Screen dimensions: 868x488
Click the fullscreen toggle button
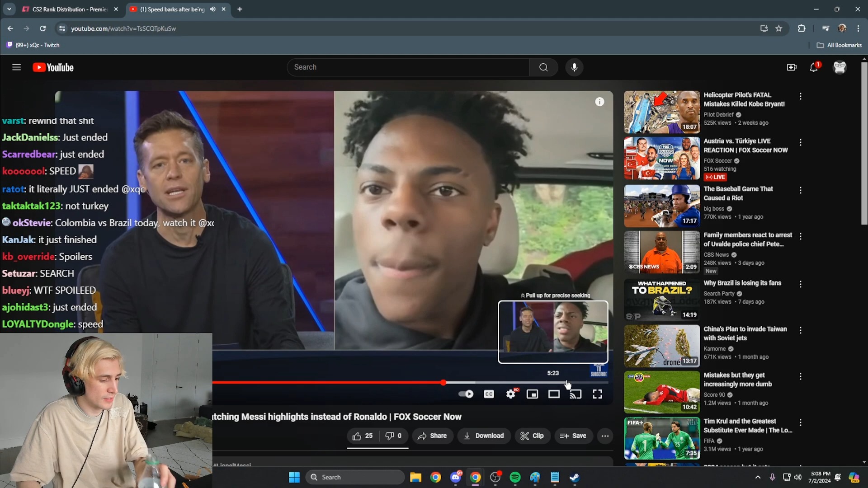coord(597,394)
